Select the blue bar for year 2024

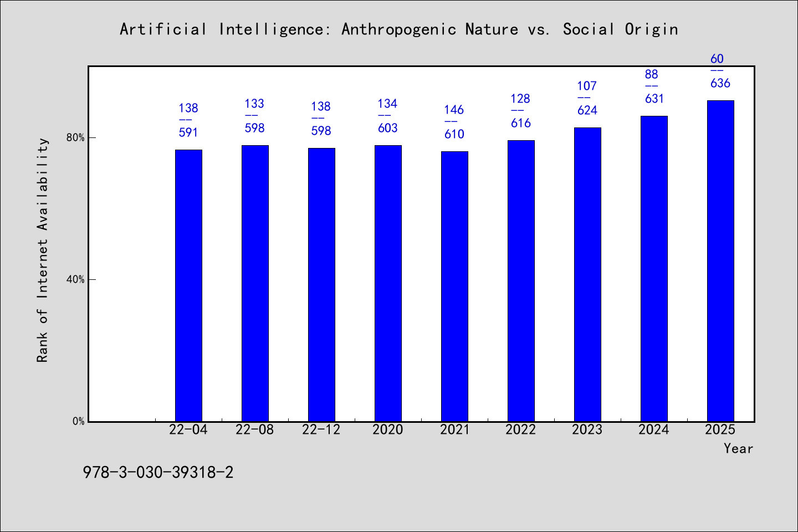coord(654,269)
